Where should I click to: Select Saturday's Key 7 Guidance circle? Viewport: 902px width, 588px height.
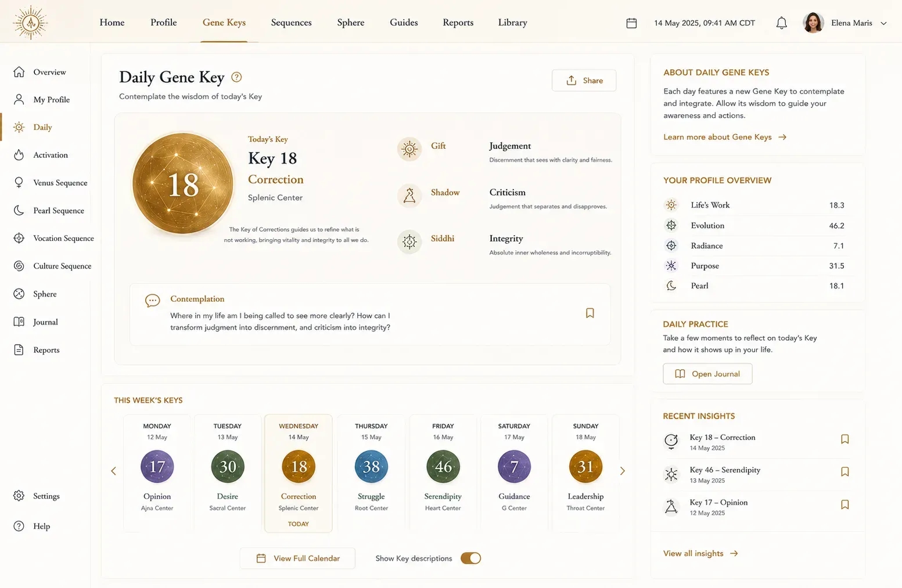pyautogui.click(x=514, y=466)
